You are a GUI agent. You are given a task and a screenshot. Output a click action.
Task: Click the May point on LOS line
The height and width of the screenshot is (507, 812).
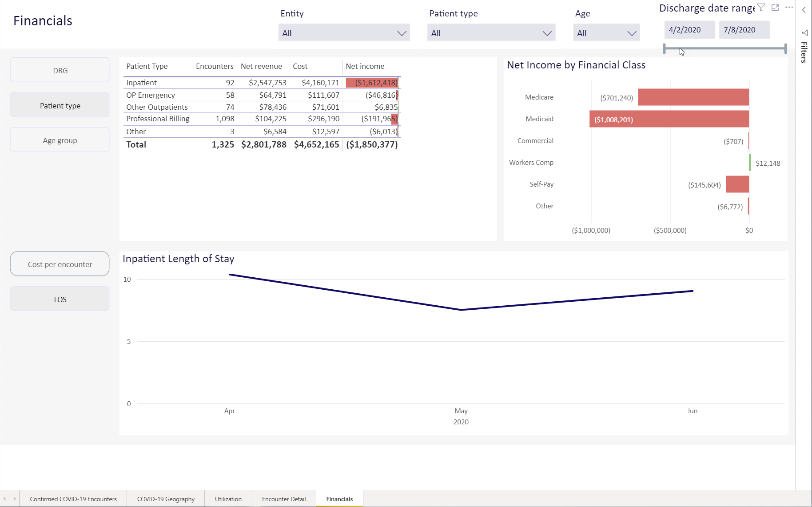coord(461,310)
